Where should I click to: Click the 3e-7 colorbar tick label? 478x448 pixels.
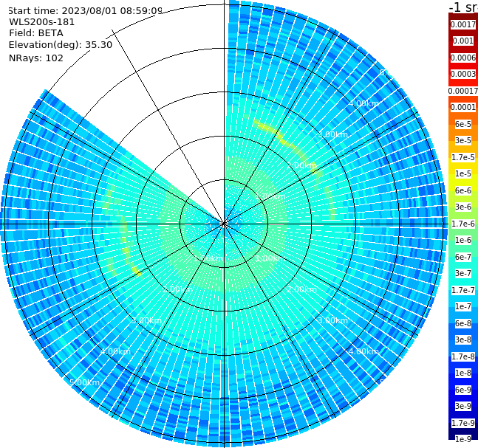(463, 273)
